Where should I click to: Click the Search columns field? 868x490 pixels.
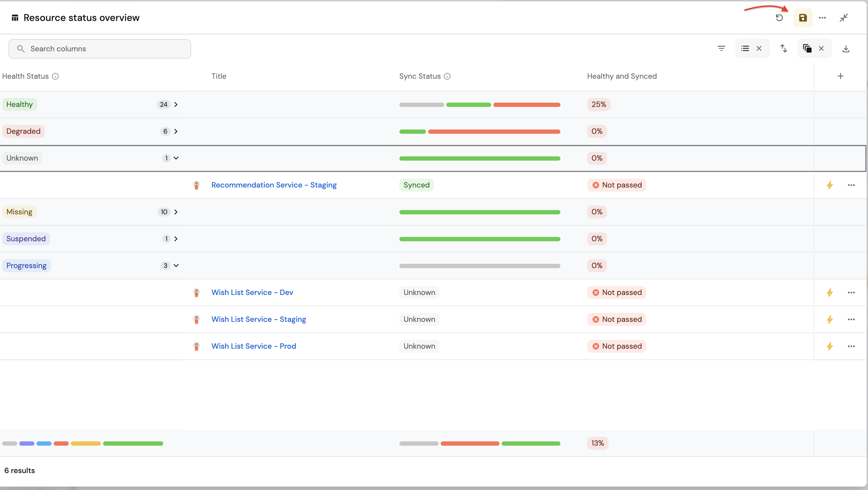click(100, 49)
